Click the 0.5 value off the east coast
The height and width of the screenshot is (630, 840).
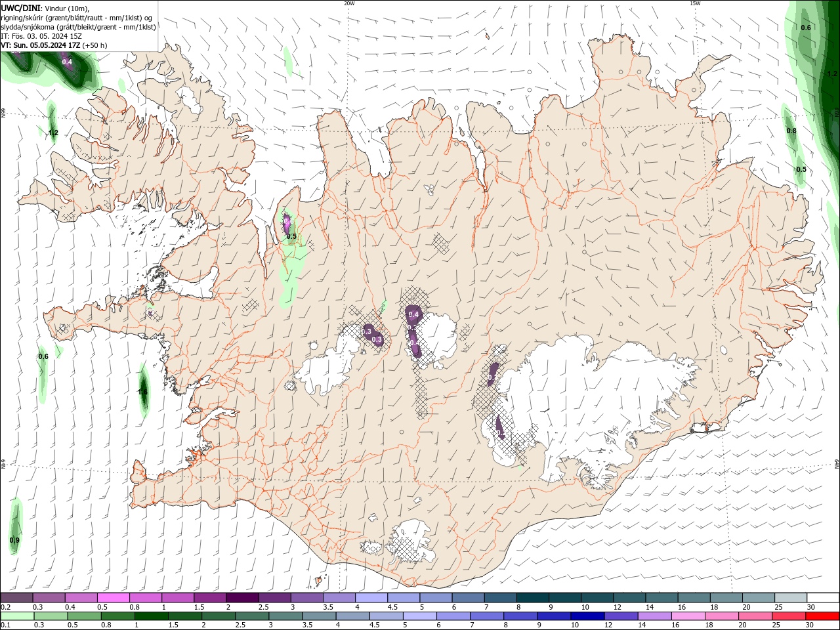click(x=801, y=169)
